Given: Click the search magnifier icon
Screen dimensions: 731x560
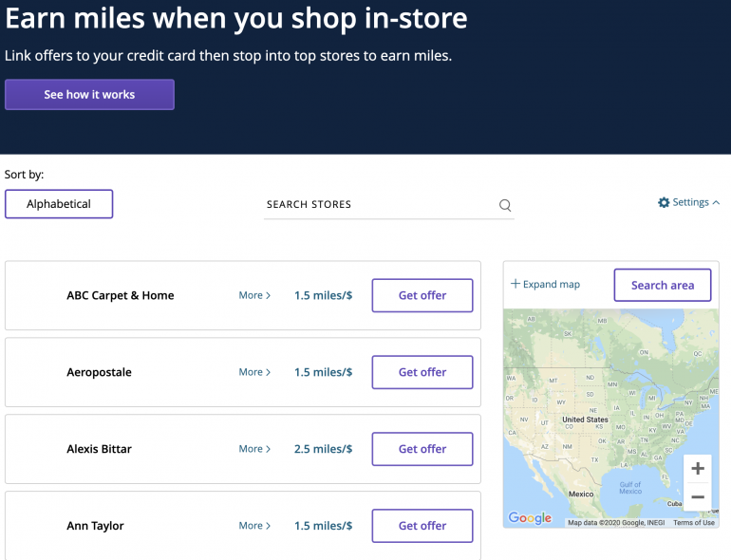Looking at the screenshot, I should point(505,205).
